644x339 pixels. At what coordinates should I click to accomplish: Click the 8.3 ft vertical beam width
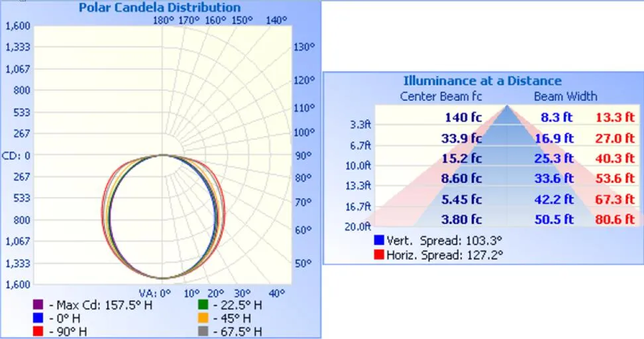557,117
